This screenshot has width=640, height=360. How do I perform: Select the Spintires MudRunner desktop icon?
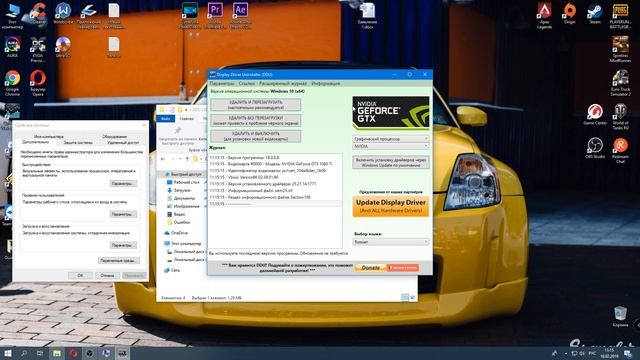(620, 49)
